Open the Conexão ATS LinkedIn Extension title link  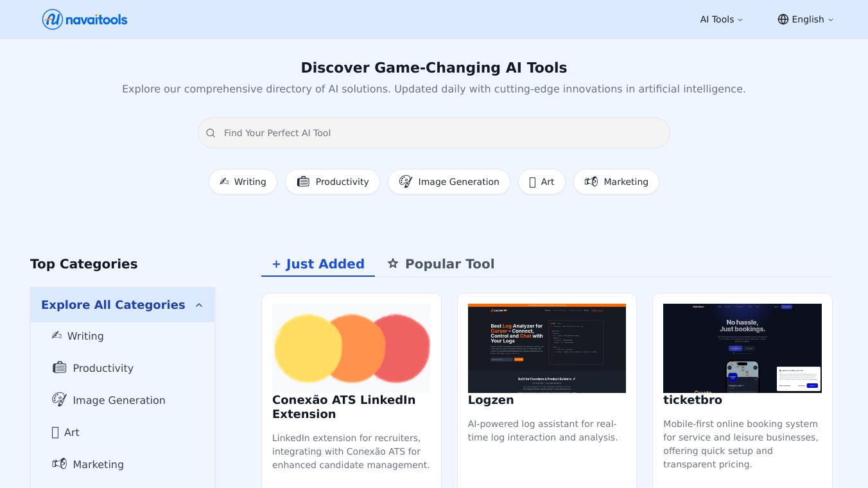(343, 407)
